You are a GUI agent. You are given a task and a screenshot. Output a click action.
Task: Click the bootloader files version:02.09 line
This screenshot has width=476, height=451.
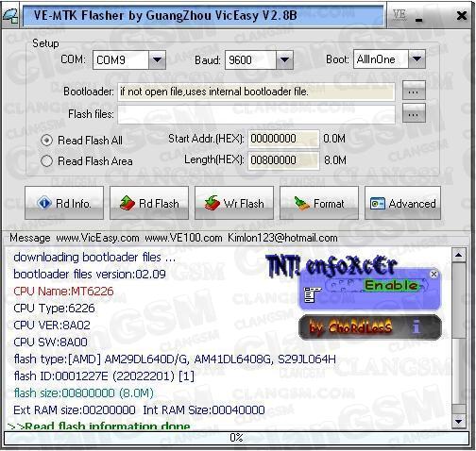click(90, 275)
